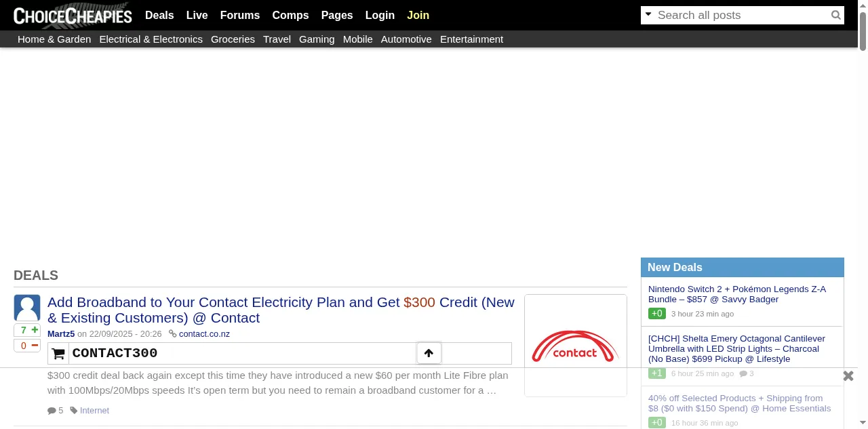Screen dimensions: 868x429
Task: Open Martz5's profile link
Action: [x=61, y=334]
